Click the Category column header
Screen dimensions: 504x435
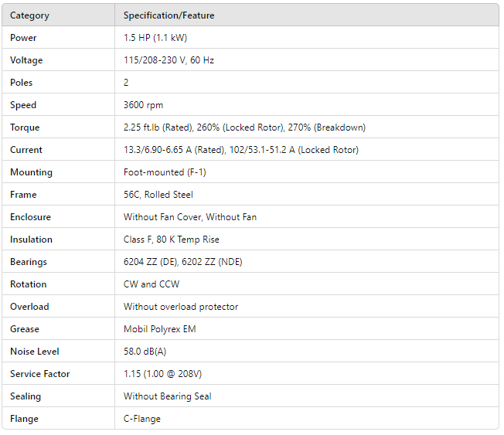tap(29, 15)
